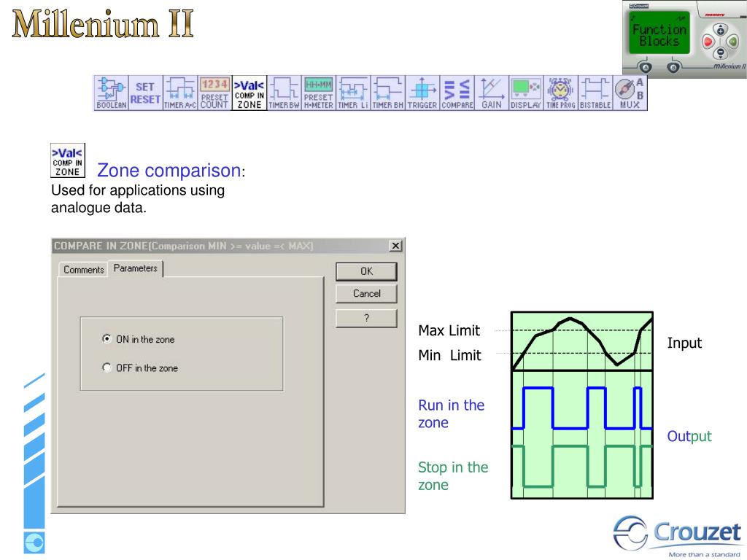Select the TIMER BH block icon
The width and height of the screenshot is (747, 560).
click(x=388, y=93)
